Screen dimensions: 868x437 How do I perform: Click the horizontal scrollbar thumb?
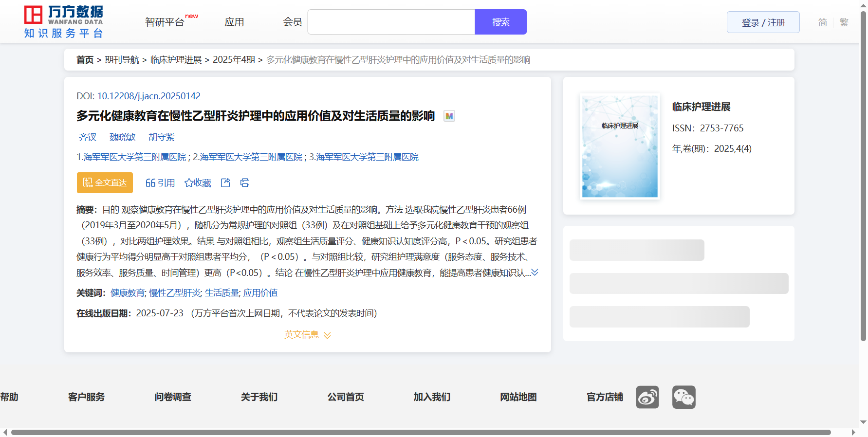(421, 432)
